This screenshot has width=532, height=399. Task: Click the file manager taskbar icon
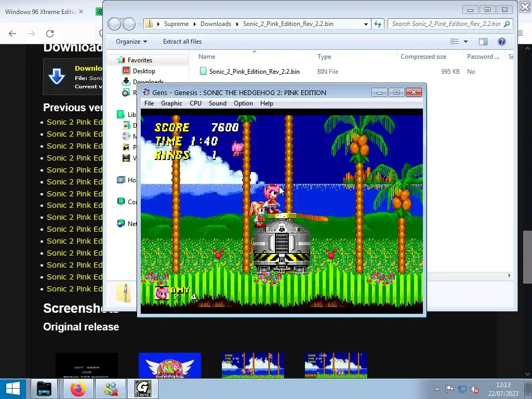[x=44, y=389]
